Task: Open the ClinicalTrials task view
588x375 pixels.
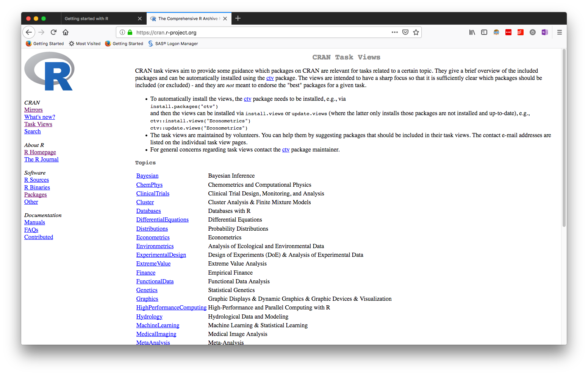Action: tap(153, 194)
